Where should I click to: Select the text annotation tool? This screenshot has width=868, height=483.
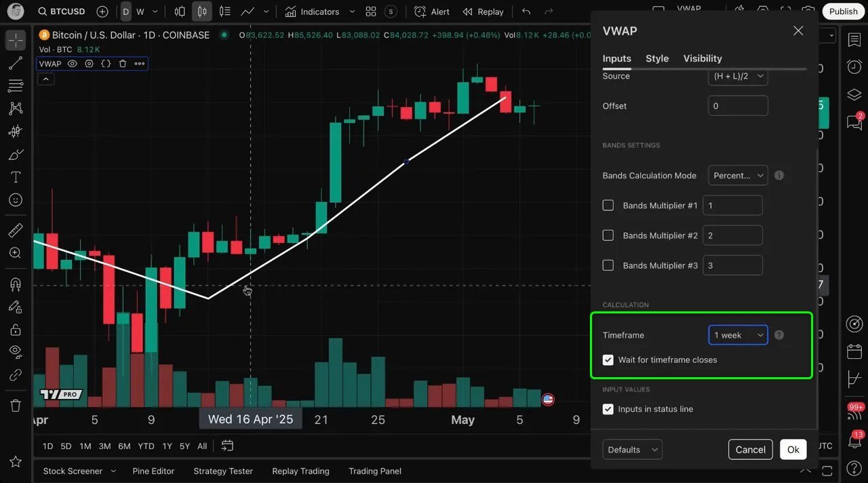pyautogui.click(x=16, y=177)
